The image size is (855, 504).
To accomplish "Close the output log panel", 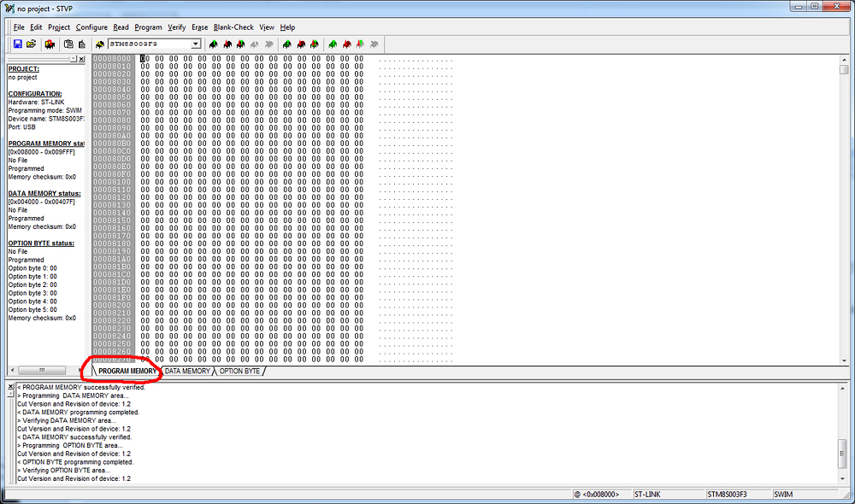I will [11, 387].
